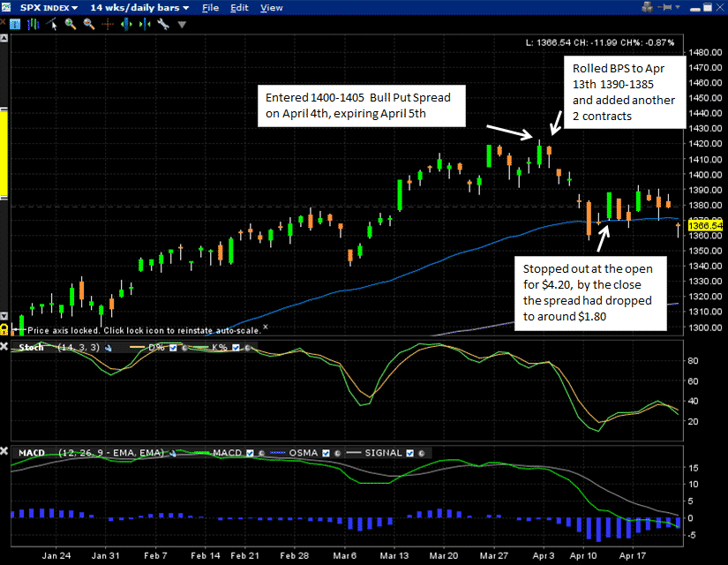Open the color picker beside the MACD checkbox
This screenshot has height=565, width=728.
[261, 452]
